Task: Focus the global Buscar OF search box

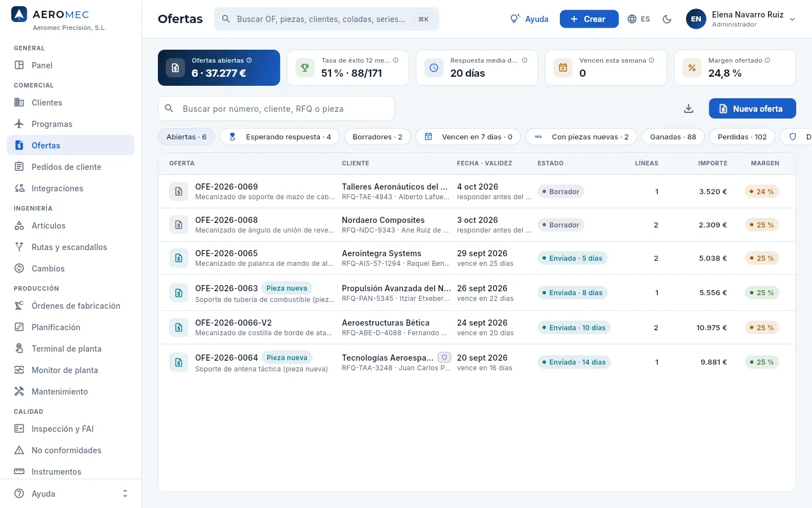Action: click(326, 19)
